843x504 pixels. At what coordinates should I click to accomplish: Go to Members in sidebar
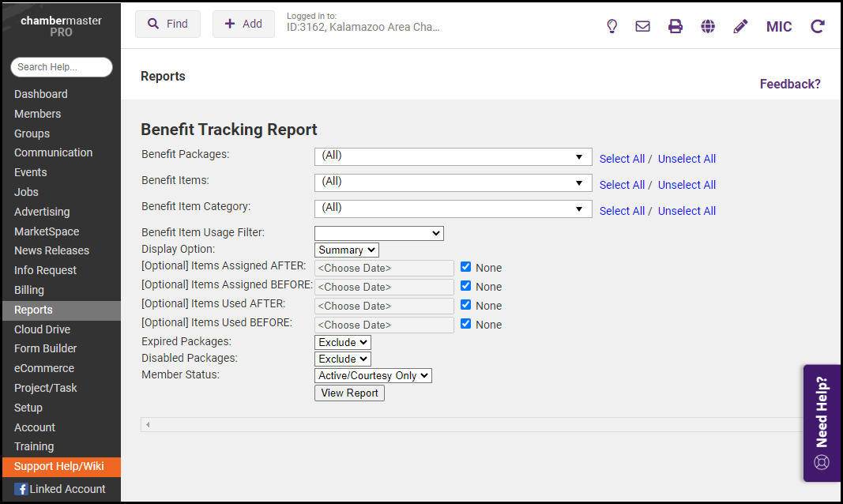[x=37, y=114]
